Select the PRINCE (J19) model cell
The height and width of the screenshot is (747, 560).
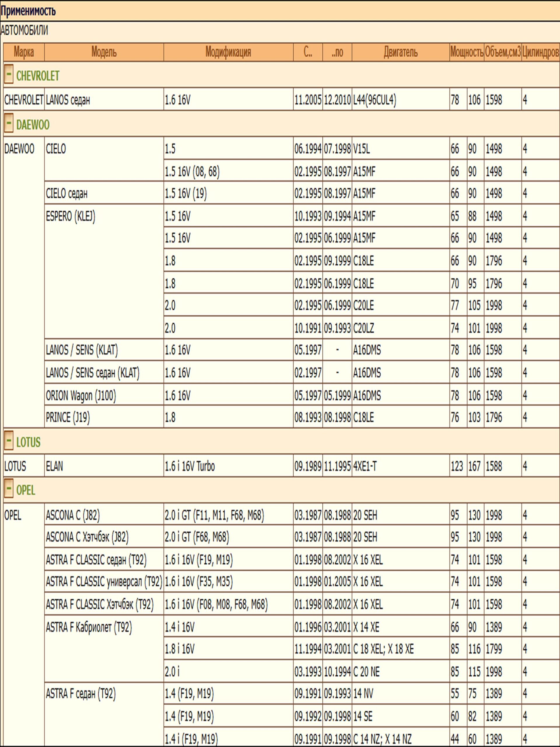point(68,417)
